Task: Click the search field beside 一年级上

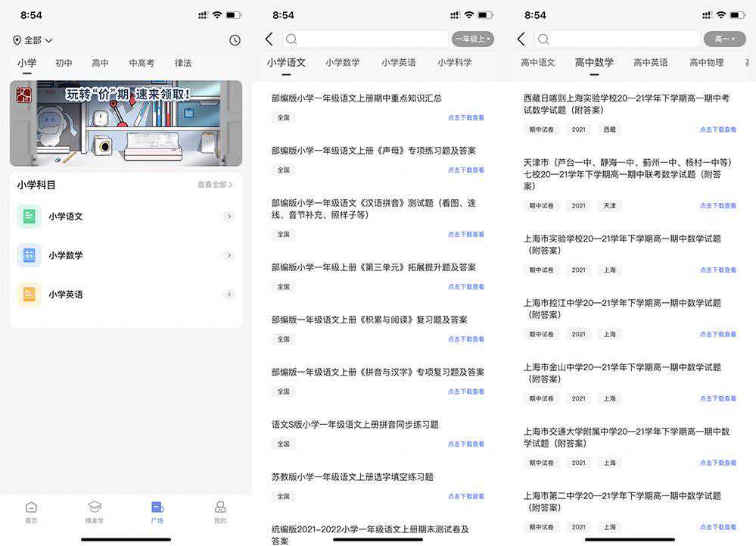Action: click(x=366, y=39)
